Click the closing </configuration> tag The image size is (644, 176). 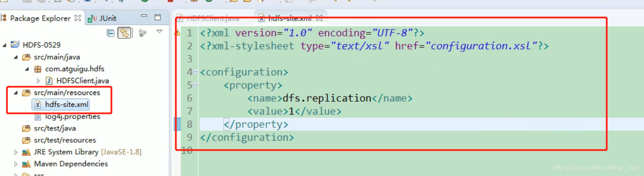coord(247,138)
